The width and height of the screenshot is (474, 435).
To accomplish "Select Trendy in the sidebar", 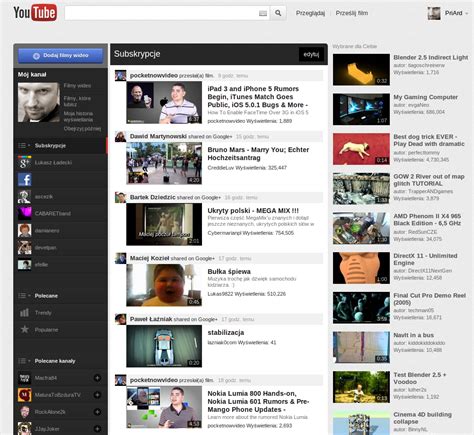I will click(43, 313).
